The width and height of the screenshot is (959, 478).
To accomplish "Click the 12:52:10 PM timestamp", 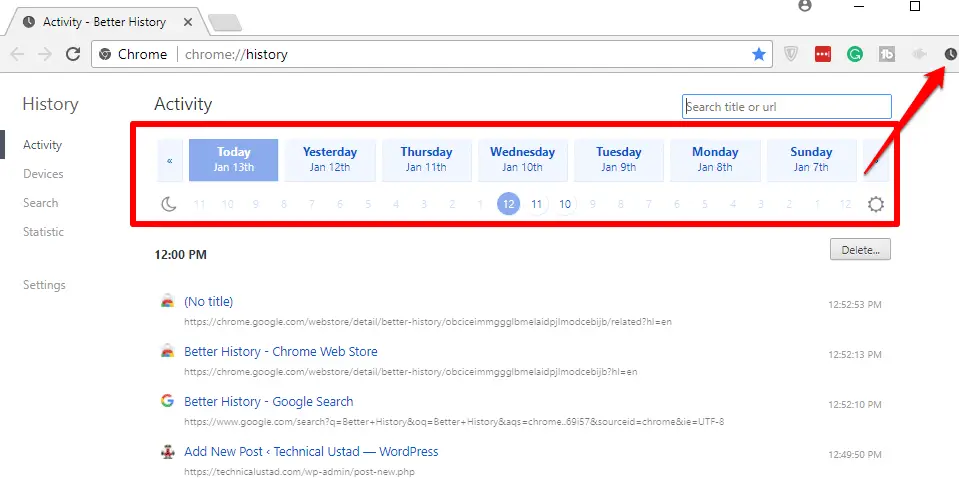I will click(x=855, y=404).
